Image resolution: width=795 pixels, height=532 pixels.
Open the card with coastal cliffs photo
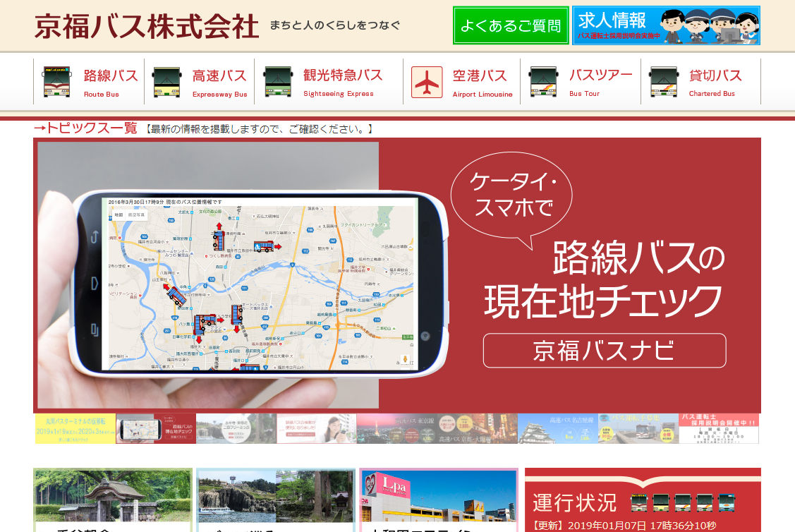(276, 500)
